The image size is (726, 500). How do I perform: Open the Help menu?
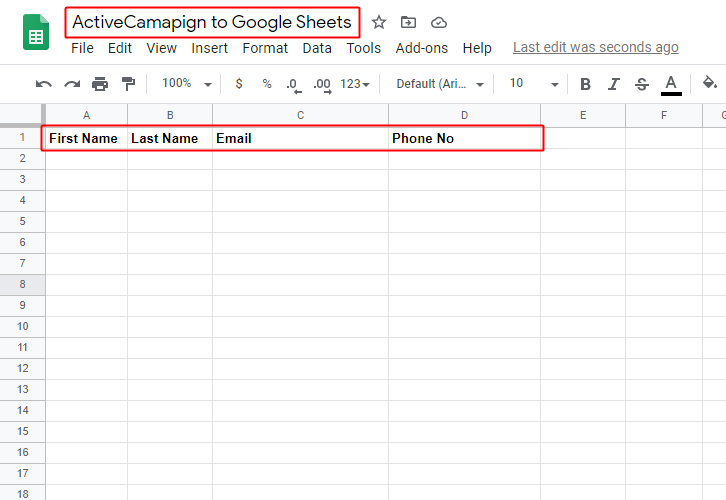[477, 48]
